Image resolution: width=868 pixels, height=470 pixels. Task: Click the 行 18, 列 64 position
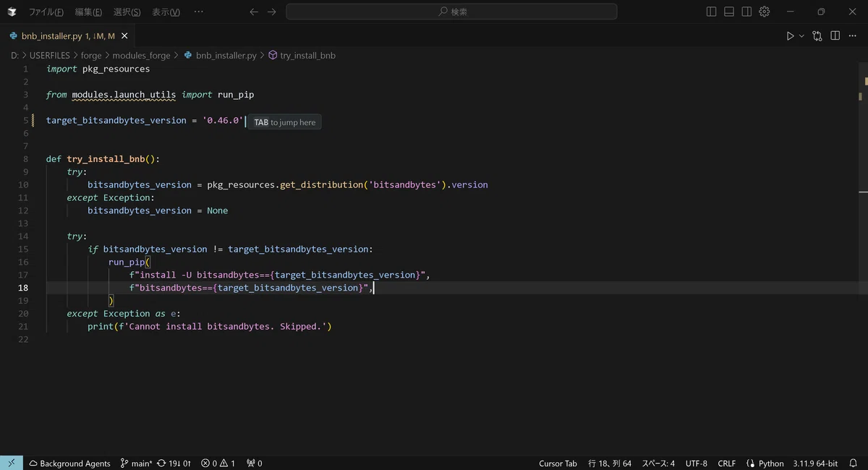(610, 463)
